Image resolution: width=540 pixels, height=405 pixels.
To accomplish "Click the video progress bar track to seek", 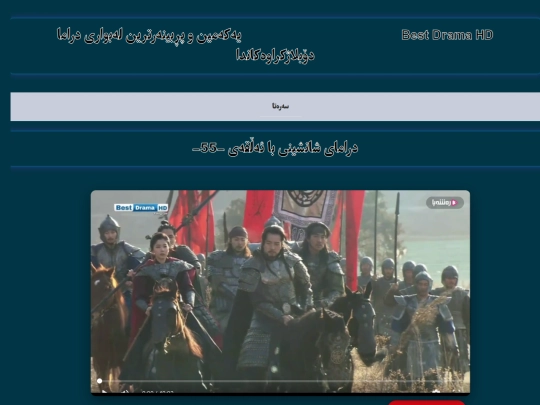I will pos(280,381).
